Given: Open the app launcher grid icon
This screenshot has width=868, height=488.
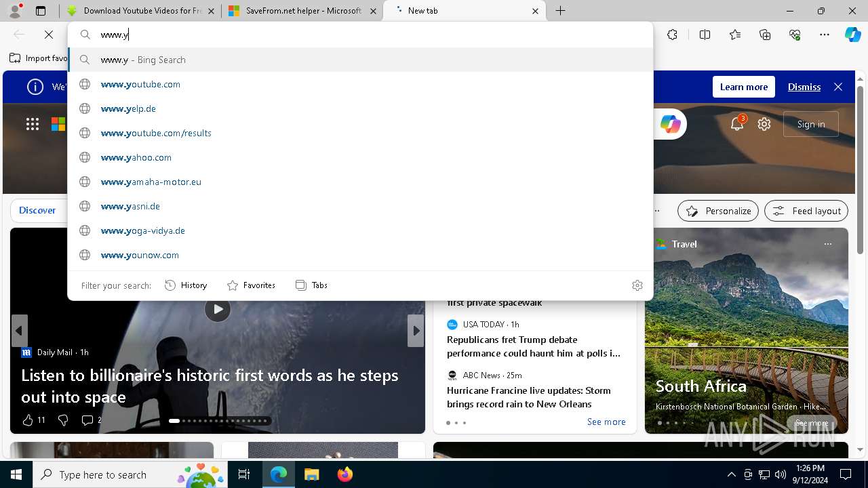Looking at the screenshot, I should [x=33, y=124].
